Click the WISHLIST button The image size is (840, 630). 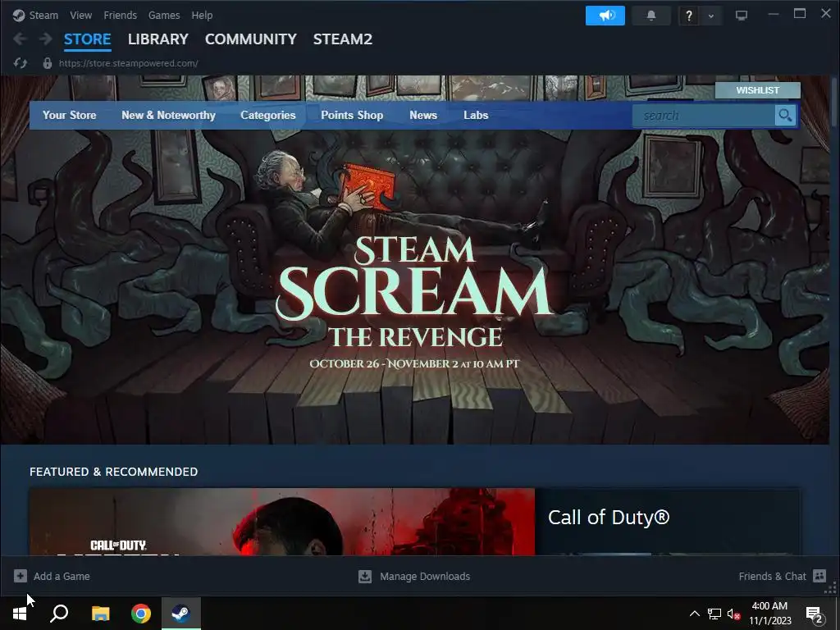(757, 90)
